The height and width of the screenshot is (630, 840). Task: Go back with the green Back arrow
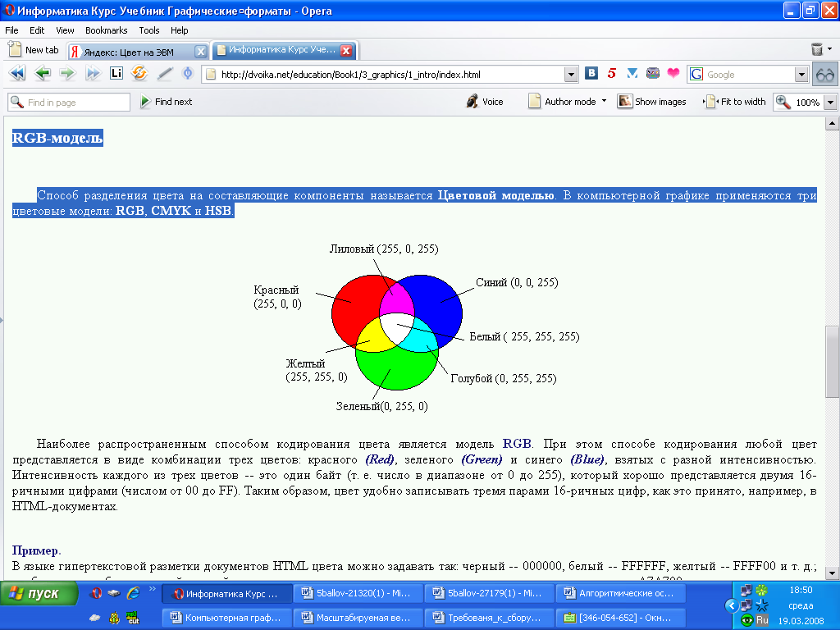coord(43,73)
